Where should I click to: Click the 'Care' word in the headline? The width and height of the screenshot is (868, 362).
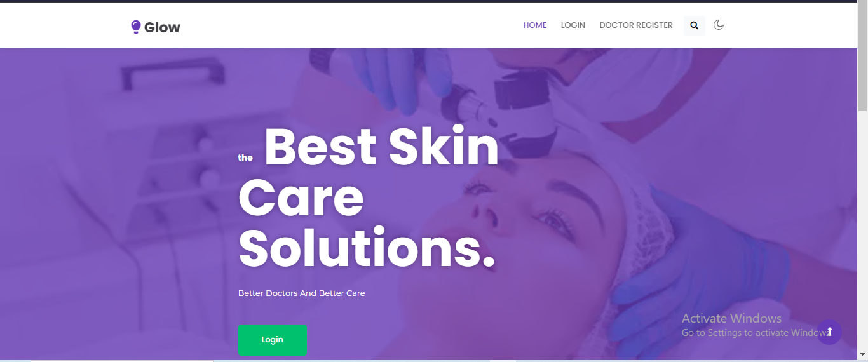coord(301,198)
